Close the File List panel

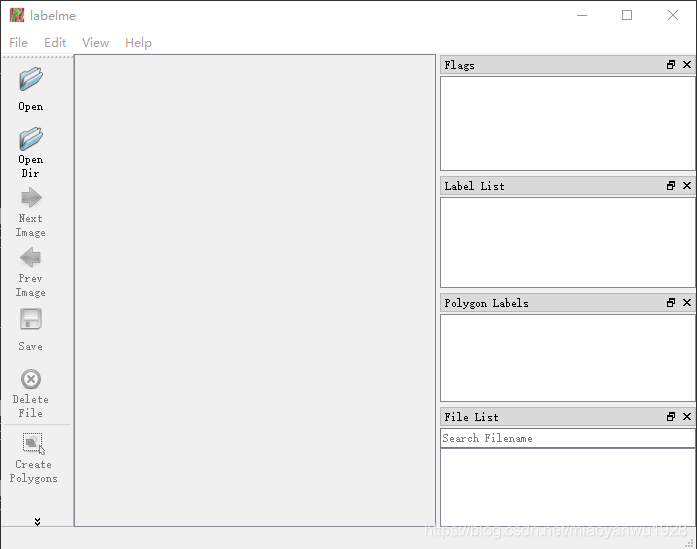tap(687, 417)
